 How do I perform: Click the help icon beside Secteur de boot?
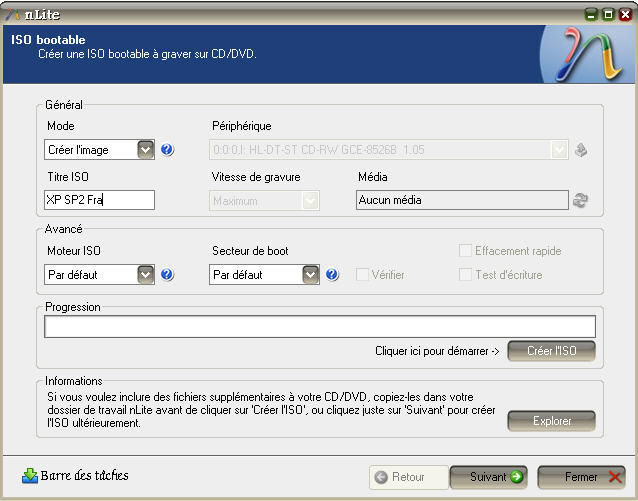332,275
